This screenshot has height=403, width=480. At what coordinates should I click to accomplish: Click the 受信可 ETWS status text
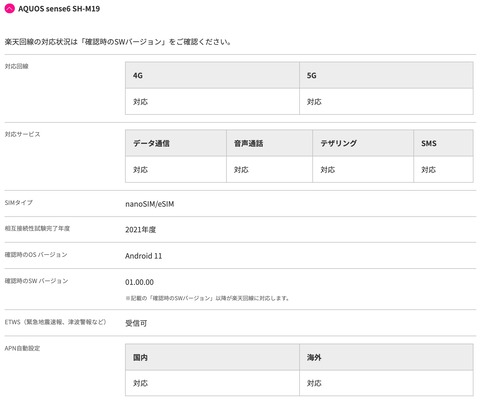[x=136, y=323]
